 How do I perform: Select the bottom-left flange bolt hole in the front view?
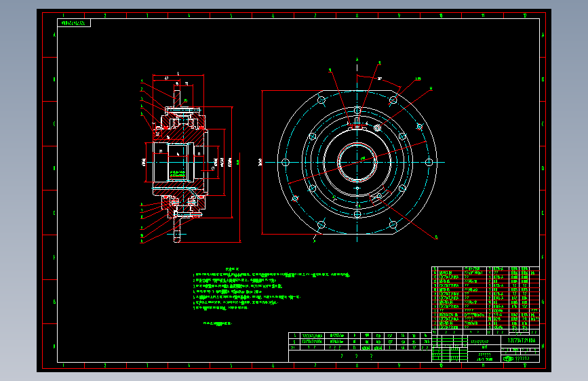tap(321, 224)
